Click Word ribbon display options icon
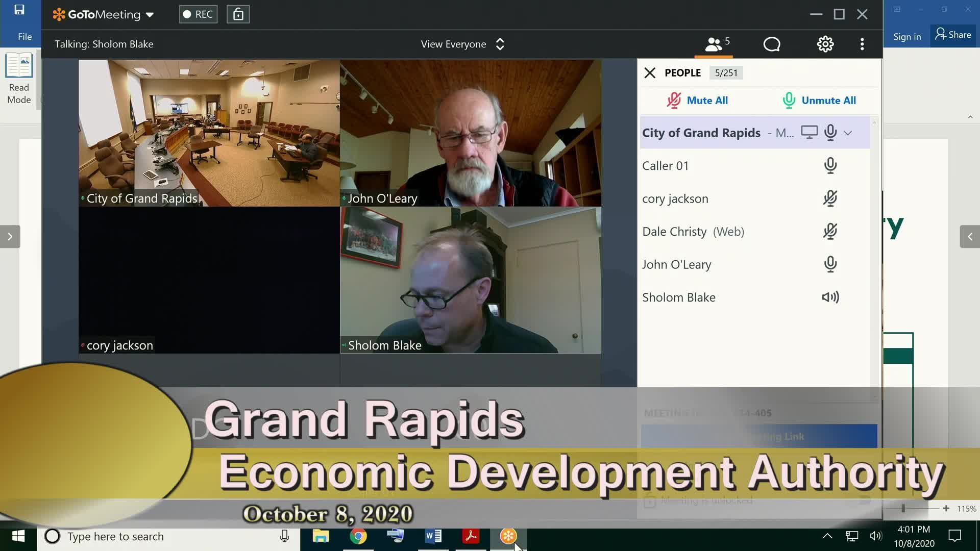 tap(897, 9)
